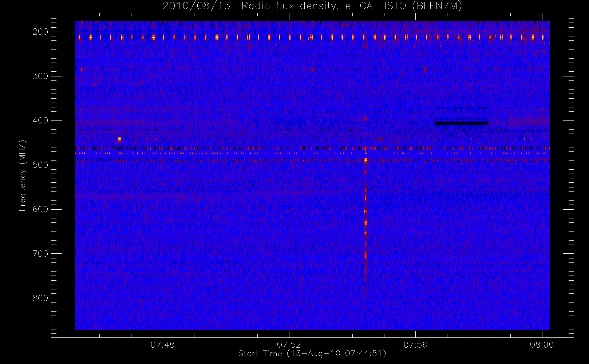
Task: Click the "Start Time (13-Aug-10 07:44:51)" label
Action: click(x=312, y=353)
